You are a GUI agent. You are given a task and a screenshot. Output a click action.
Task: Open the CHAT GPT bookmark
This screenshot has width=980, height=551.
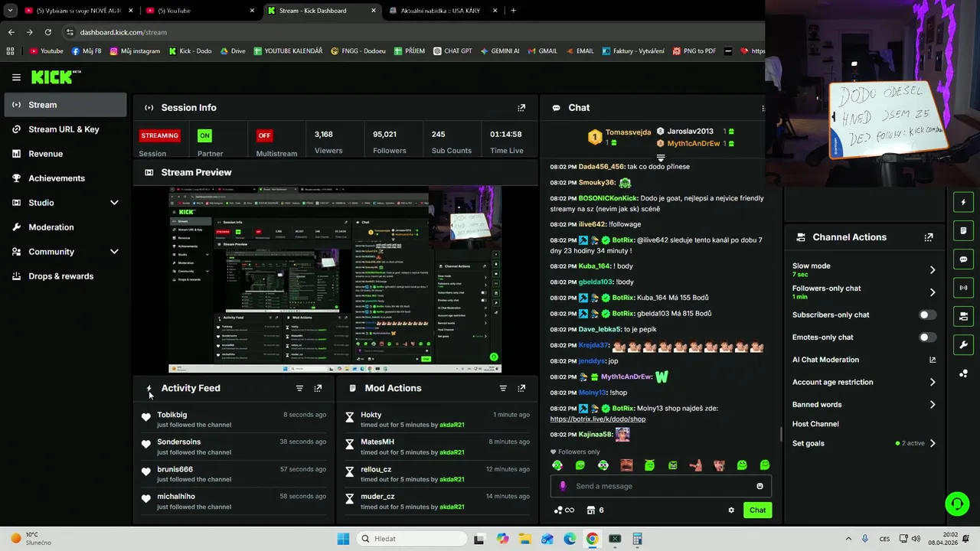452,51
